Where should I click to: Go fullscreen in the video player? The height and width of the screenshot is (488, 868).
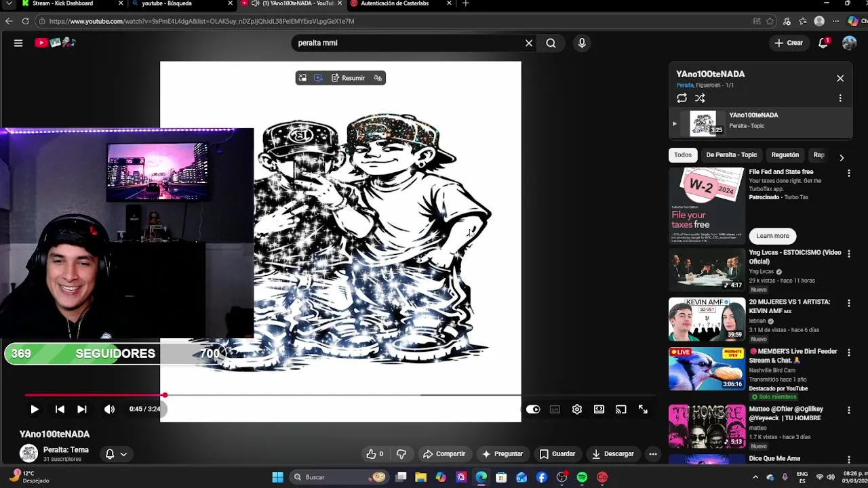pyautogui.click(x=643, y=409)
